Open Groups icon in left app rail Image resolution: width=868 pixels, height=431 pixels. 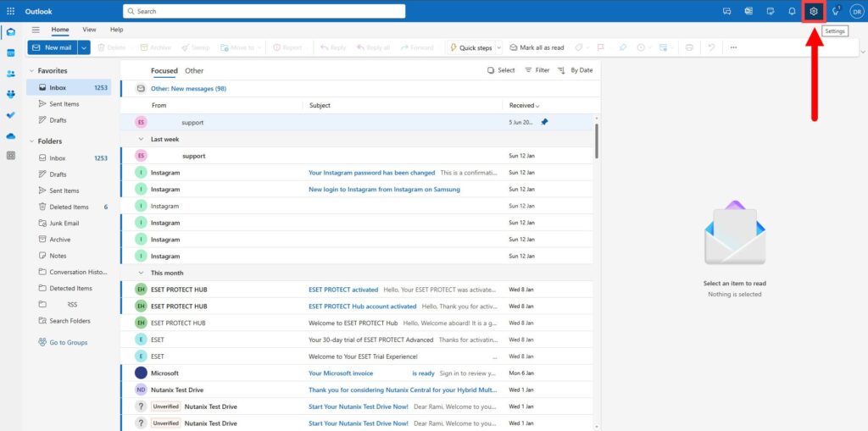click(10, 94)
